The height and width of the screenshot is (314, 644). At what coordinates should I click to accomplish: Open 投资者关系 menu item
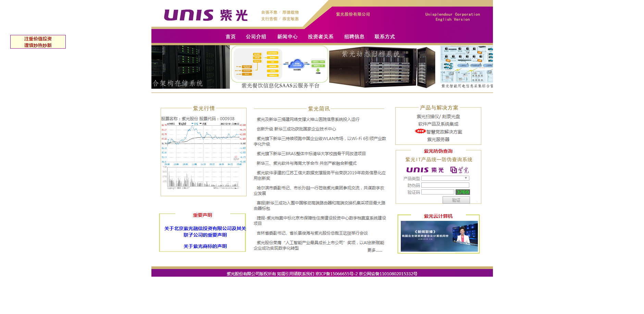321,37
